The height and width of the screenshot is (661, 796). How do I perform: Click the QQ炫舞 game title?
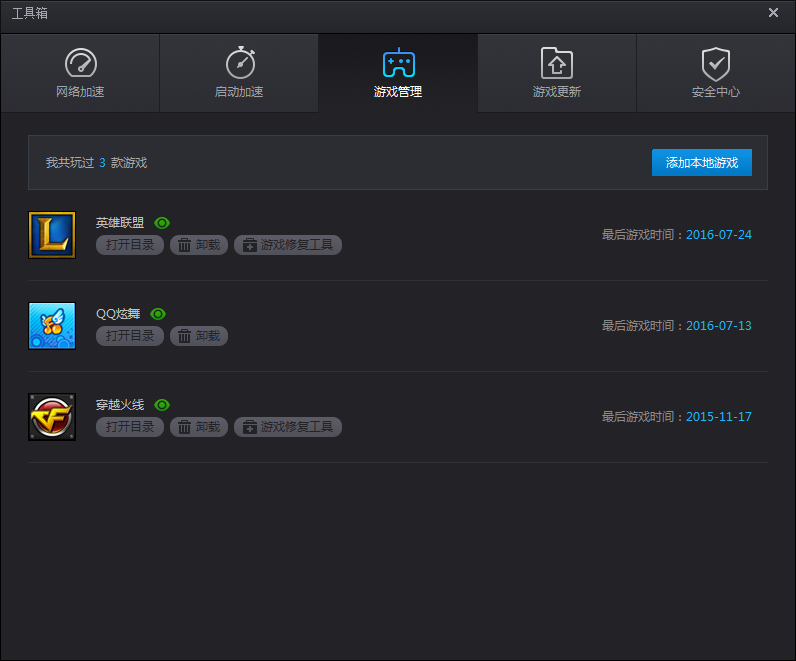pos(118,314)
